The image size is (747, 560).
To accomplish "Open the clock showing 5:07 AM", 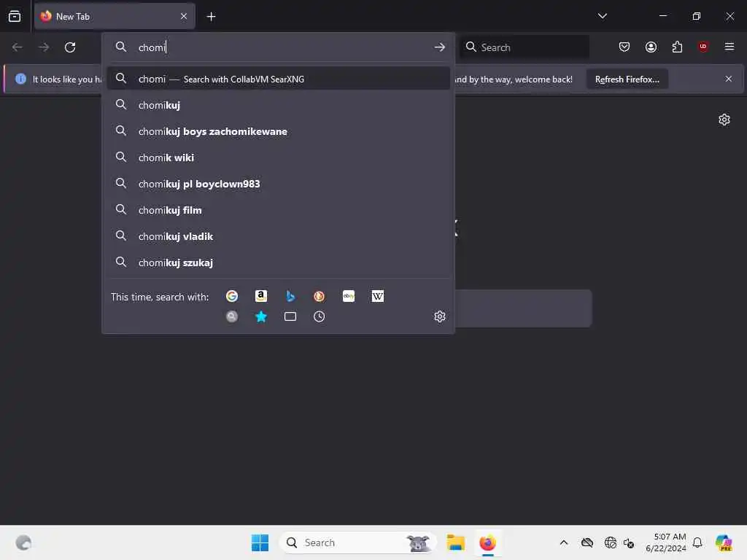I will pos(666,542).
